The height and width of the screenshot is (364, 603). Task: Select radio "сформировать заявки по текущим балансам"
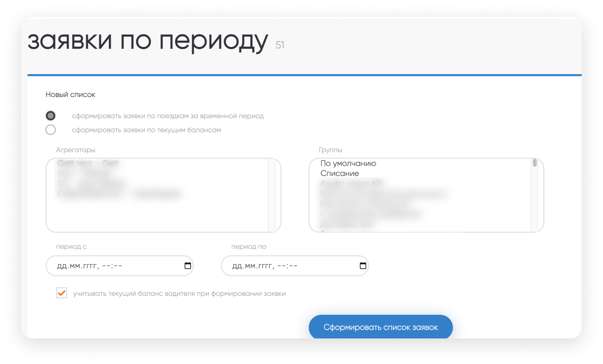51,130
